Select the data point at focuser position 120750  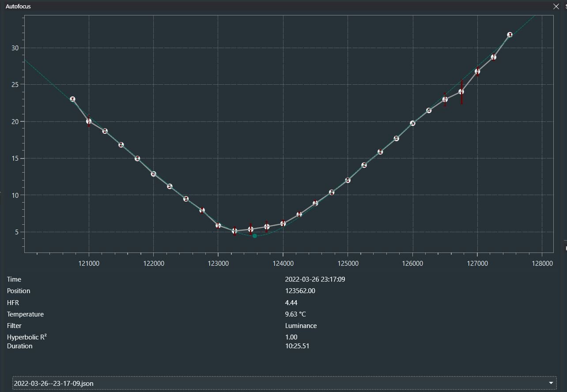[72, 99]
